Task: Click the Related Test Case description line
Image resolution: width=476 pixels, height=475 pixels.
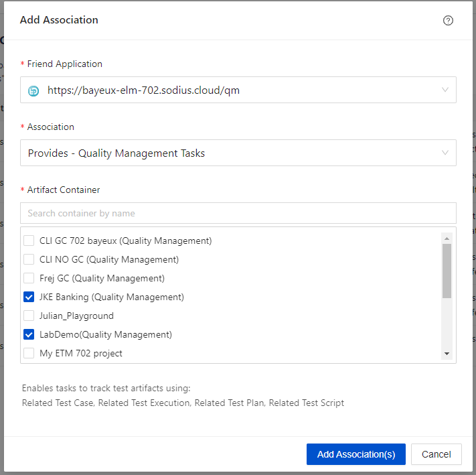Action: (183, 403)
